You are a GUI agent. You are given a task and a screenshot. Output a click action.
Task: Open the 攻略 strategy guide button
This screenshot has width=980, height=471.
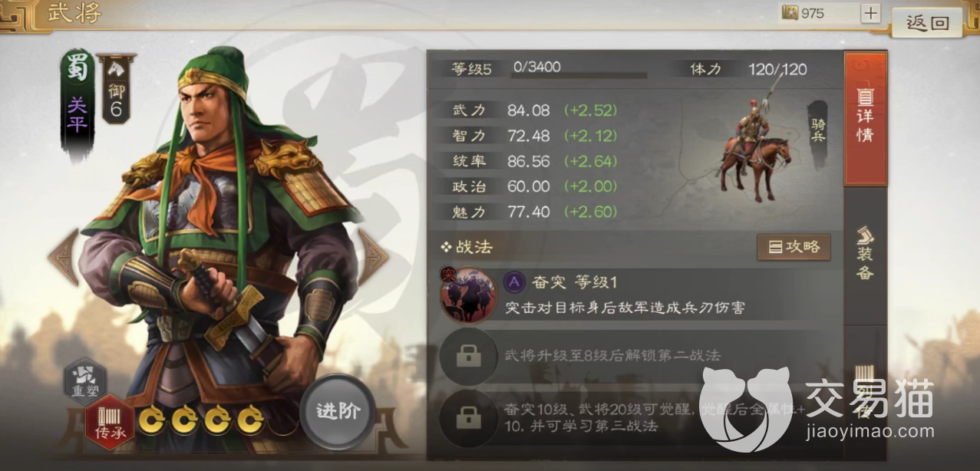pyautogui.click(x=794, y=247)
